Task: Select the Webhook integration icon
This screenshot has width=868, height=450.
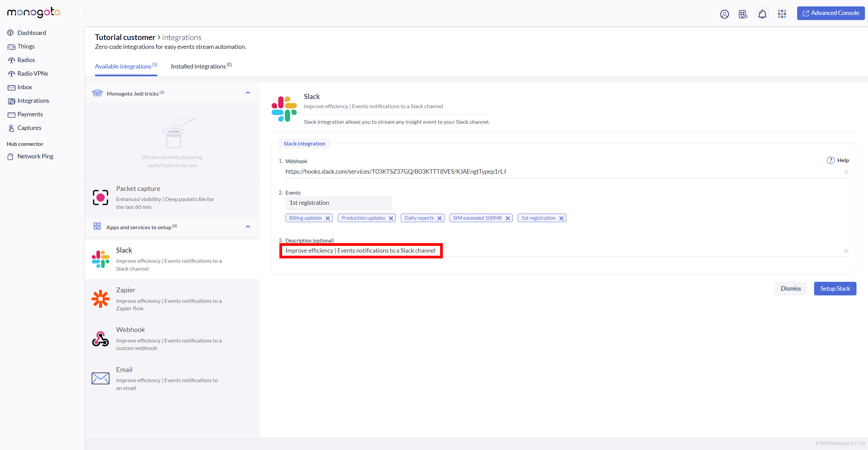Action: (100, 339)
